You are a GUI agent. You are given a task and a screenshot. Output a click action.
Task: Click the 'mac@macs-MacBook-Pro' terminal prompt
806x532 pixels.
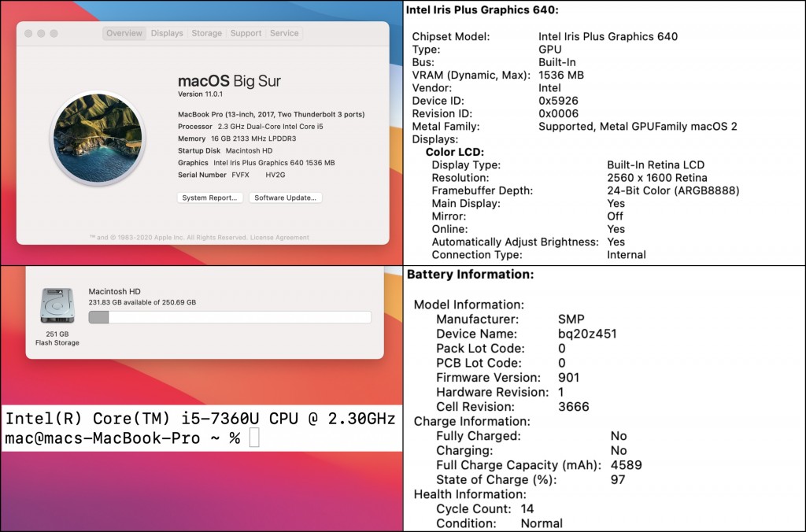102,438
